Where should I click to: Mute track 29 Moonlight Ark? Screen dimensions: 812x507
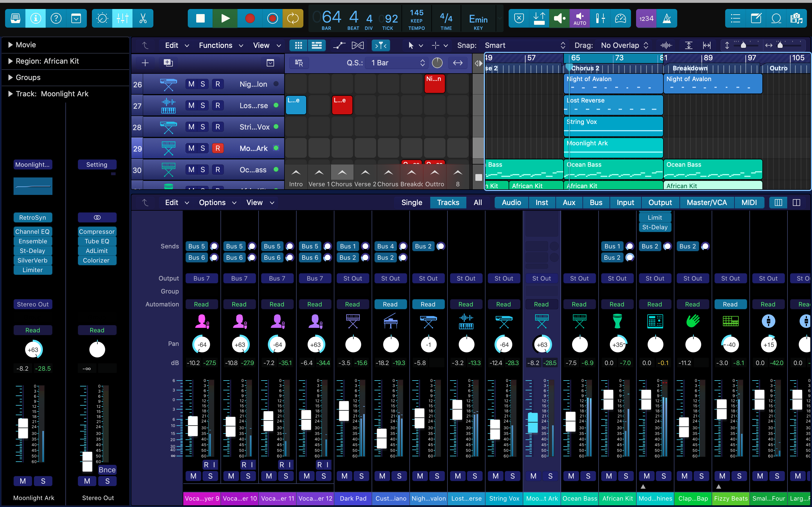point(191,148)
